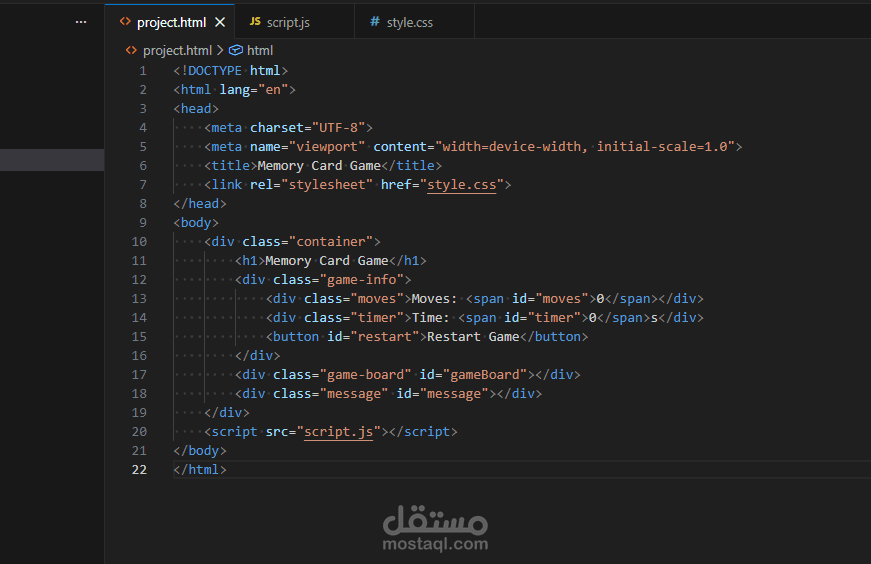Click the "container" class value
The width and height of the screenshot is (871, 564).
331,242
